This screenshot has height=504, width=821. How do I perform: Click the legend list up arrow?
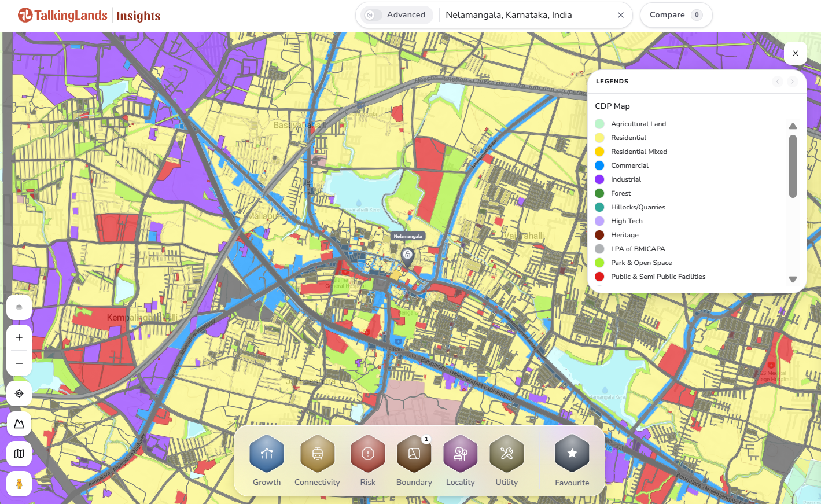coord(793,126)
